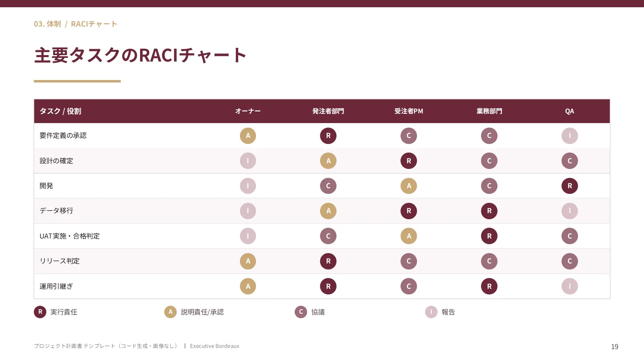Select the A badge under 受注者PM in 開発 row
The image size is (644, 362).
click(x=409, y=186)
